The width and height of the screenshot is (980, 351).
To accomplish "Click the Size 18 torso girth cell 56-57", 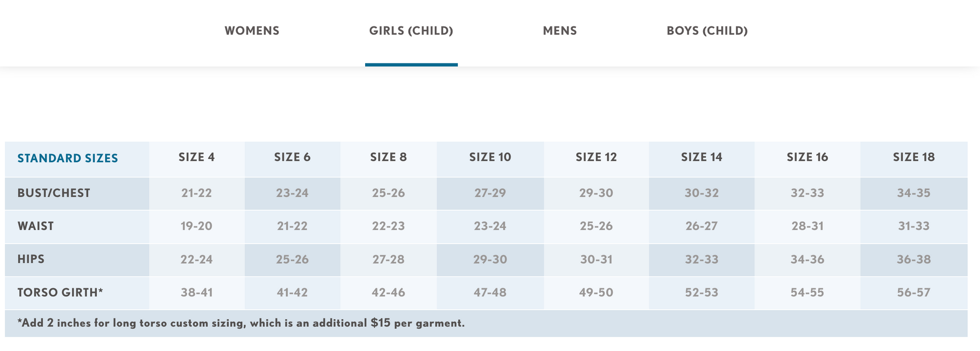I will 914,292.
